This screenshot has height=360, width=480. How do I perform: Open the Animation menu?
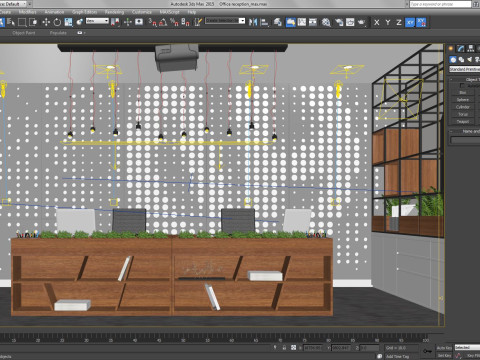(x=54, y=12)
